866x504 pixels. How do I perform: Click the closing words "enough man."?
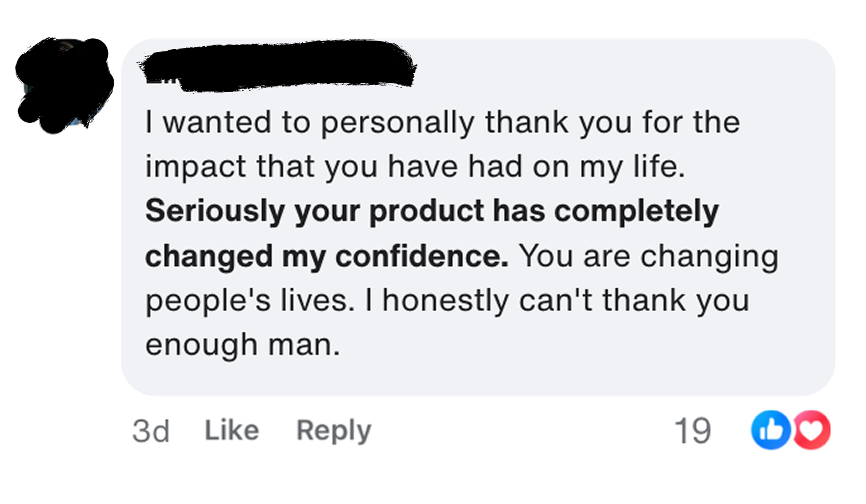[242, 345]
